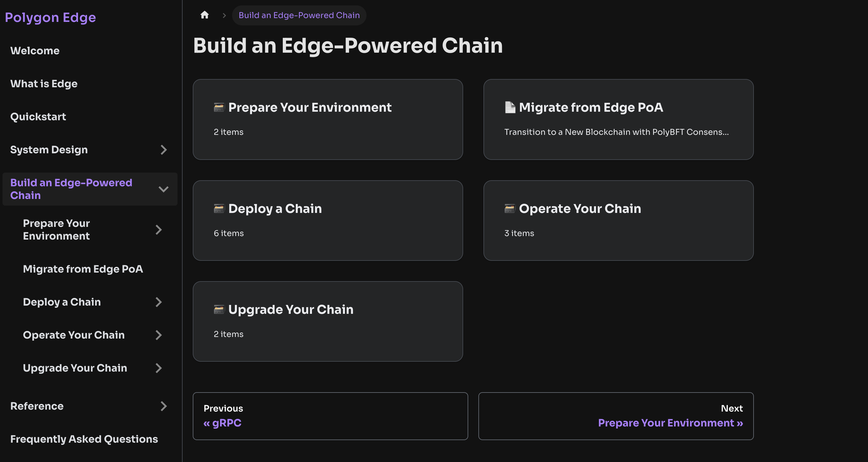Click the folder icon on Operate Your Chain card
Viewport: 868px width, 462px height.
tap(510, 208)
